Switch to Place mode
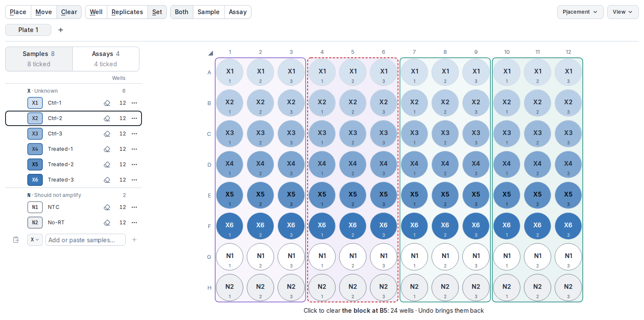 pos(18,12)
